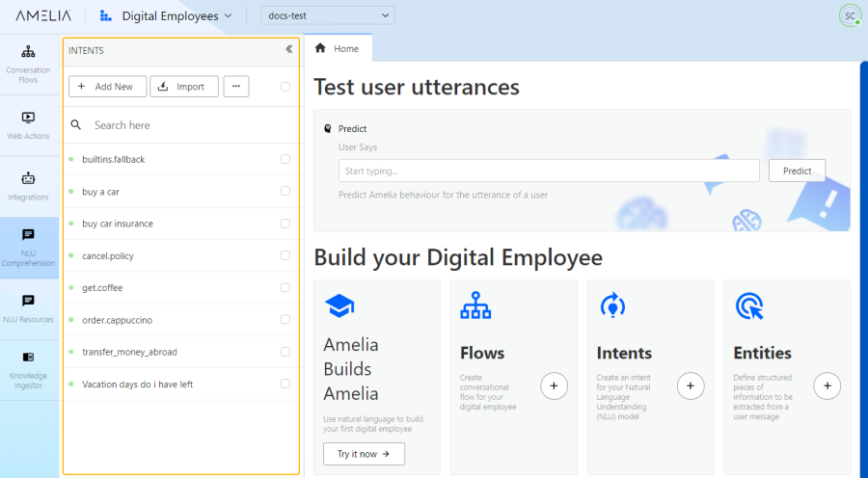Click the Flows hierarchy icon
The height and width of the screenshot is (478, 868).
(x=475, y=305)
